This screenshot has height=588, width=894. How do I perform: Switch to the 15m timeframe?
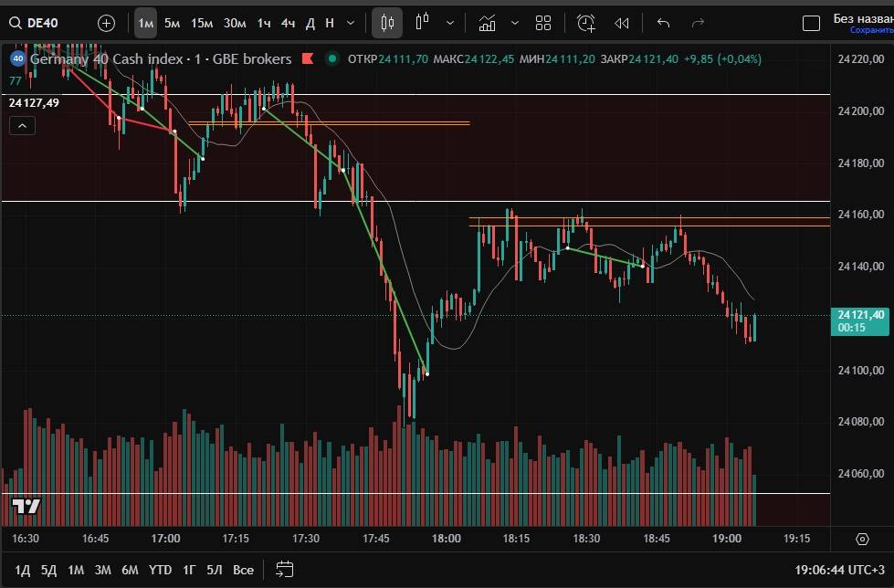[202, 23]
